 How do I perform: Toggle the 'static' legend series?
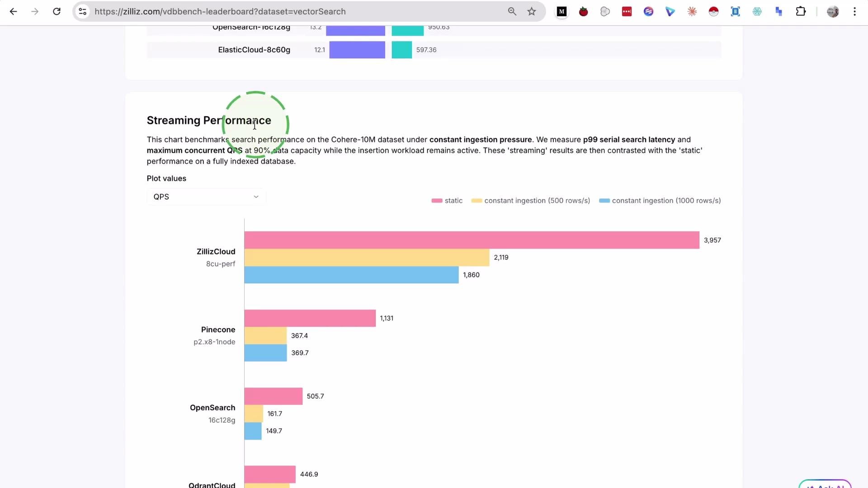coord(447,201)
